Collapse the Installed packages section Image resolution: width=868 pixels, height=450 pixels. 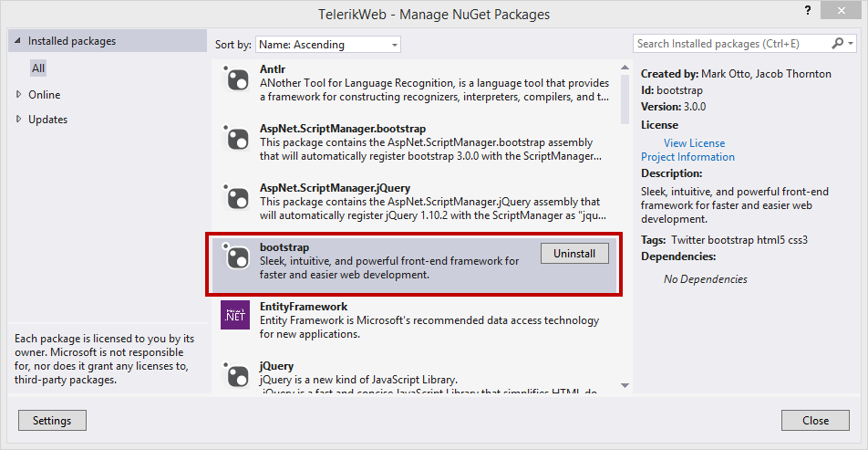click(x=18, y=41)
